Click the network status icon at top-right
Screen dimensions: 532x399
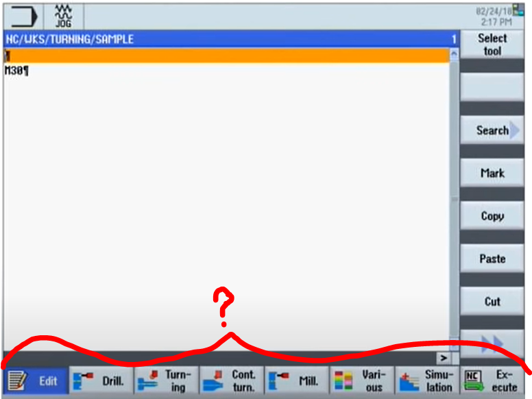click(x=518, y=10)
